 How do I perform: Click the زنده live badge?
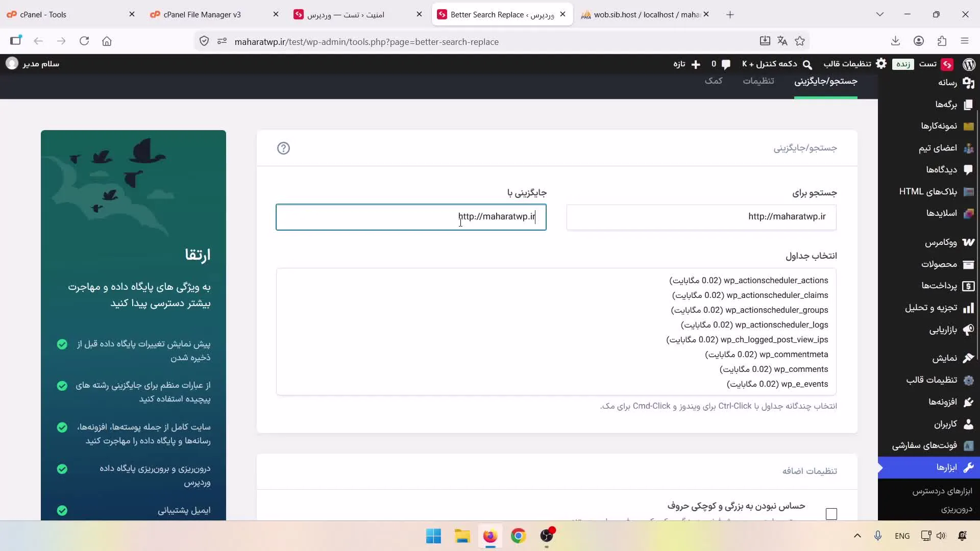[903, 64]
